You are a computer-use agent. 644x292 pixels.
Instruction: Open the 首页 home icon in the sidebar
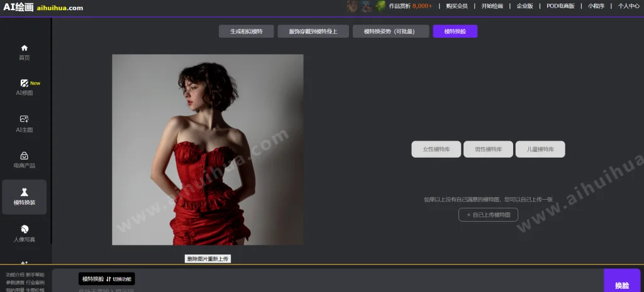click(25, 48)
